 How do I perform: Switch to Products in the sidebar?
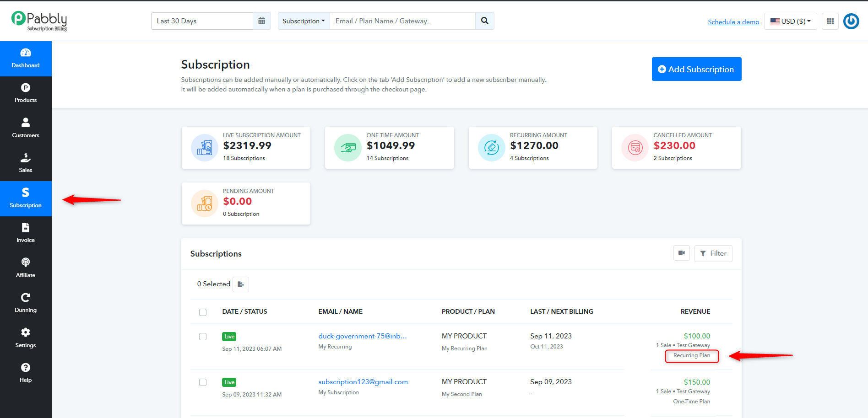coord(26,93)
